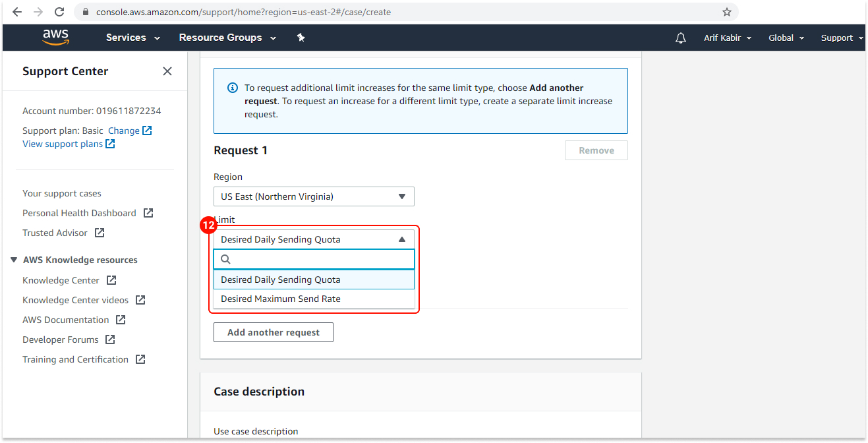Open the Region dropdown US East (Northern Virginia)

(x=314, y=196)
